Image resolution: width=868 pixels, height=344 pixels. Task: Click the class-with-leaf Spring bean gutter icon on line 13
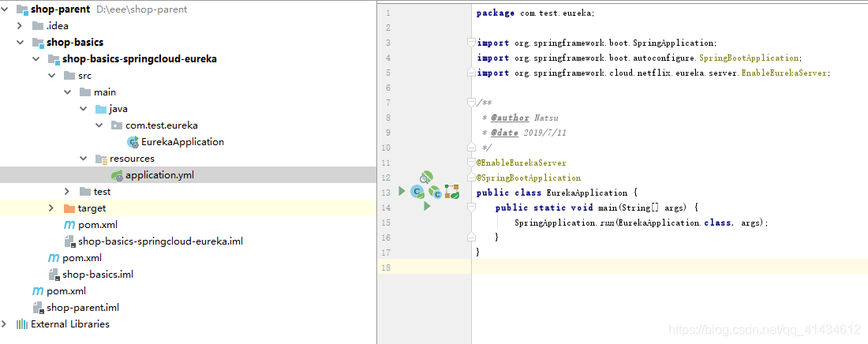(x=418, y=193)
